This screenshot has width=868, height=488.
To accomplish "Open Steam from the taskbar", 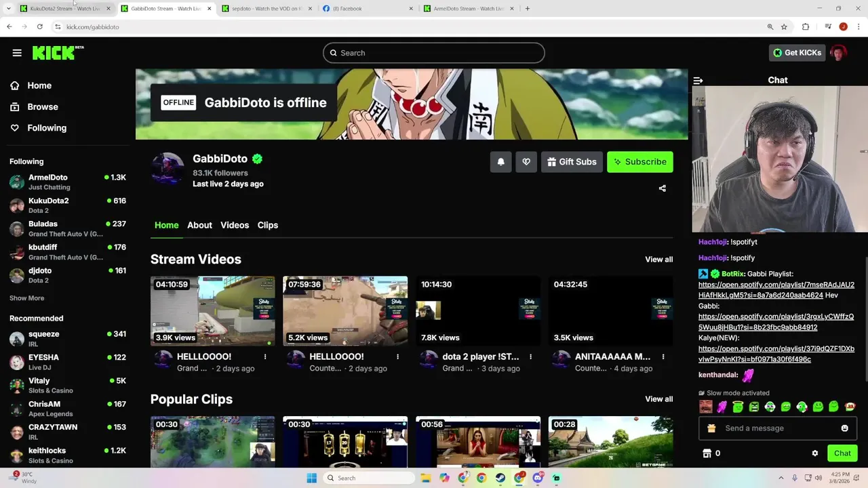I will 500,478.
